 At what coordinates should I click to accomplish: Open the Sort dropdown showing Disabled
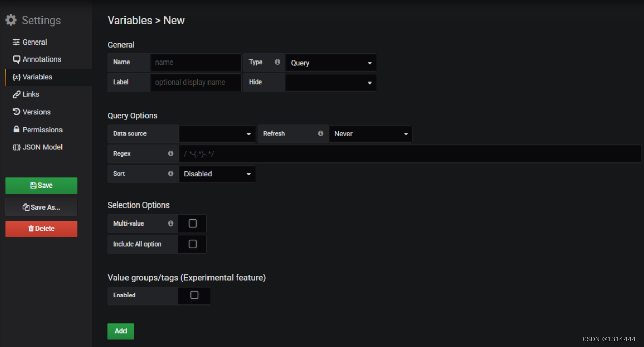point(217,174)
